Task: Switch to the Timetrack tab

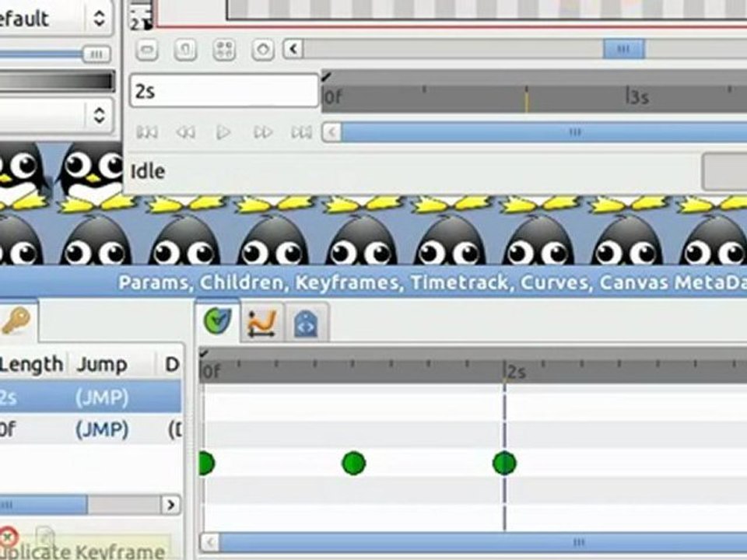Action: click(x=217, y=321)
